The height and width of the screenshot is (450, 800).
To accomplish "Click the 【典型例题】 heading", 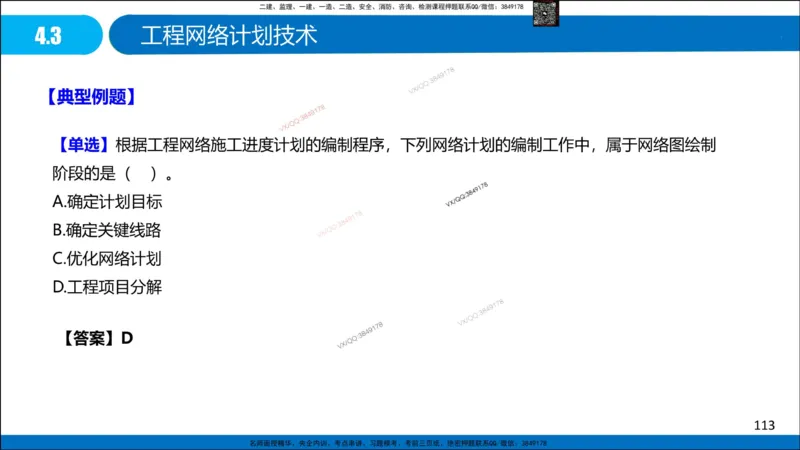I will click(x=91, y=96).
